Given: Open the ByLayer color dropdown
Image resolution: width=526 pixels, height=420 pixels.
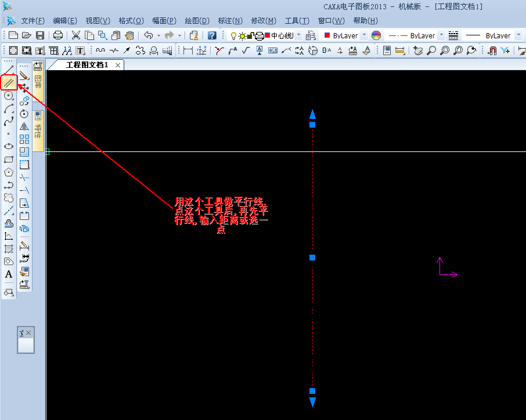Looking at the screenshot, I should [364, 35].
